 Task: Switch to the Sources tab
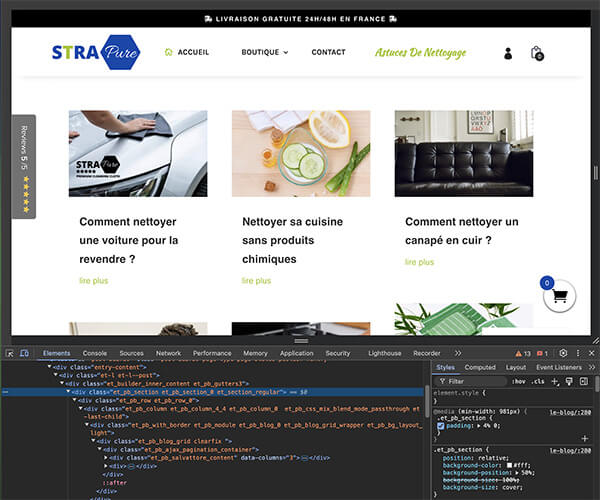pos(131,353)
